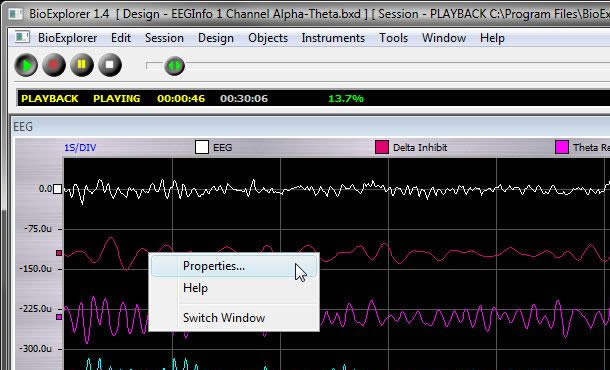610x370 pixels.
Task: Click the -300.0u axis label
Action: [x=35, y=349]
